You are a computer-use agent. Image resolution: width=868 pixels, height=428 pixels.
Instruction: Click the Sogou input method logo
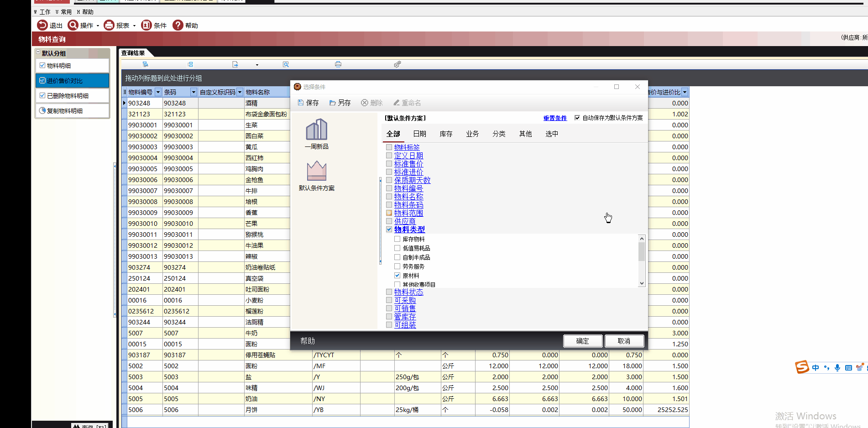802,367
